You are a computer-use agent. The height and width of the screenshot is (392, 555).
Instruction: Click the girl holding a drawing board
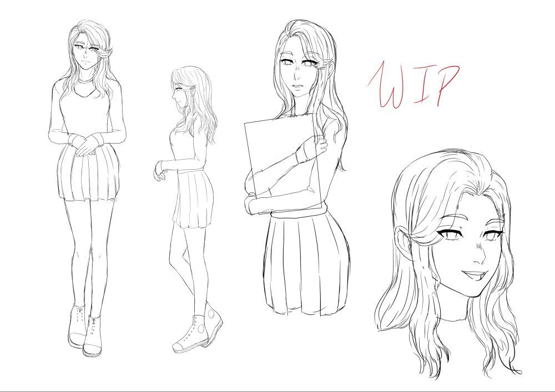(x=297, y=167)
